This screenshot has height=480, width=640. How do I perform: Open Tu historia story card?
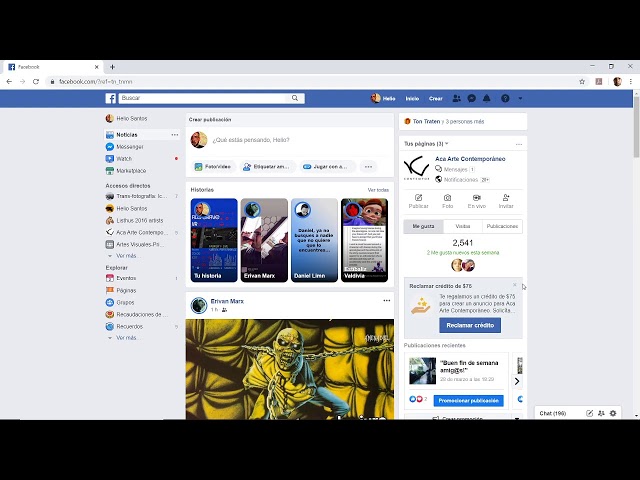point(214,240)
